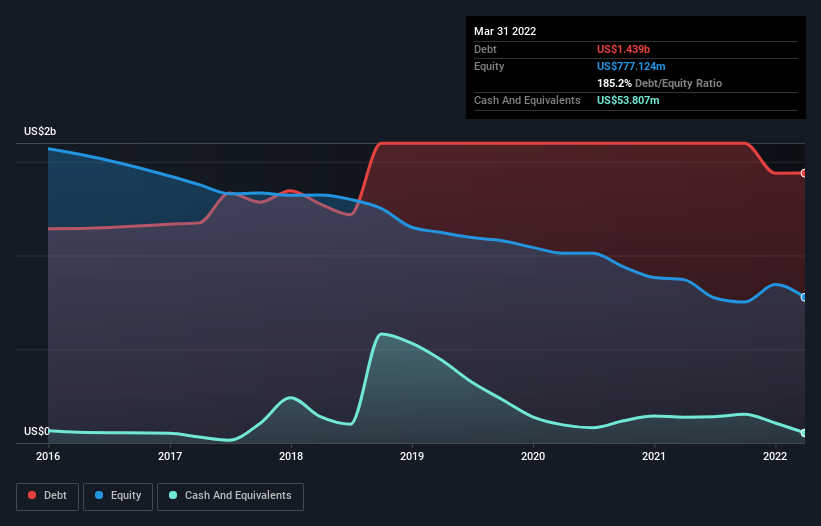Click the teal Cash legend dot
The width and height of the screenshot is (821, 526).
[x=173, y=495]
